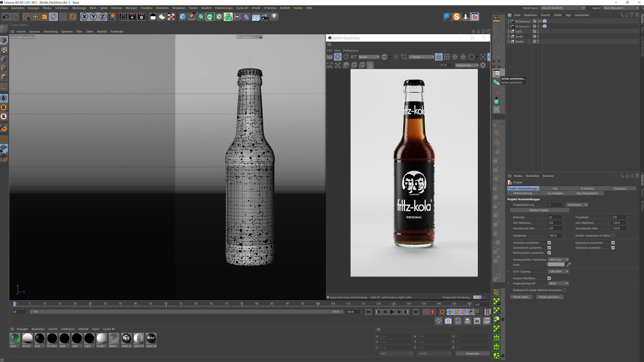644x362 pixels.
Task: Open RenderView Preferences menu
Action: (x=351, y=51)
